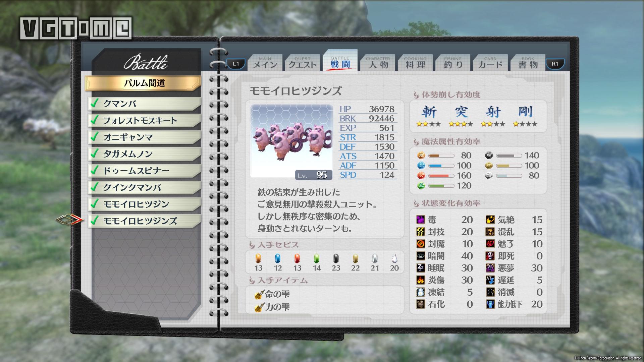This screenshot has height=362, width=644.
Task: Click the pink sheep enemy thumbnail
Action: click(x=291, y=141)
